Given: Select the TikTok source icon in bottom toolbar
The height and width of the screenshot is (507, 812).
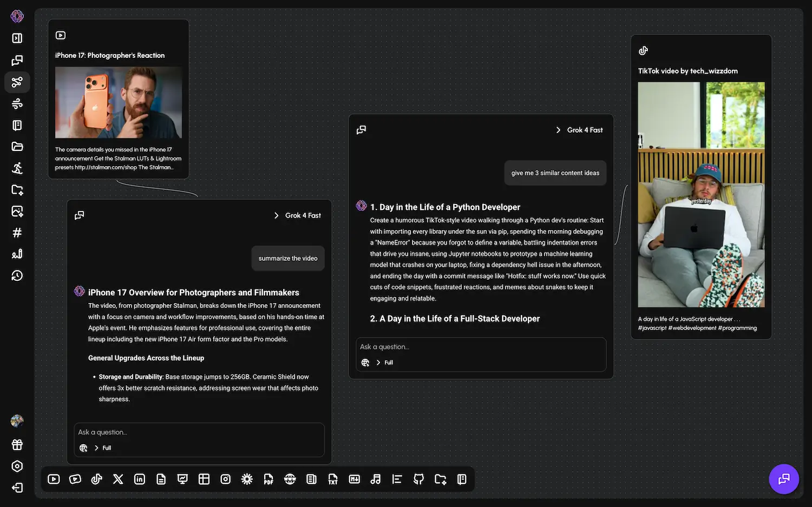Looking at the screenshot, I should 96,479.
